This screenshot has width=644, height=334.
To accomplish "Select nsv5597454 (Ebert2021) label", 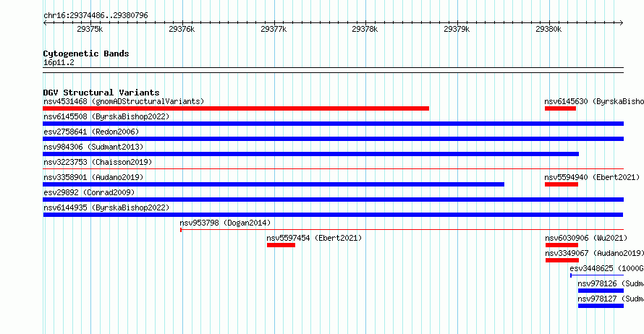I will (314, 238).
